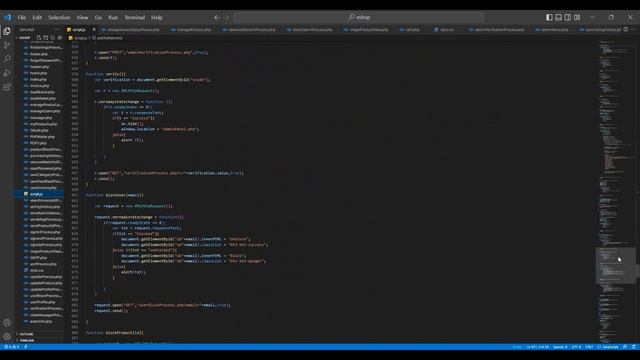Click the UTF-8 encoding status item
640x360 pixels.
[576, 347]
